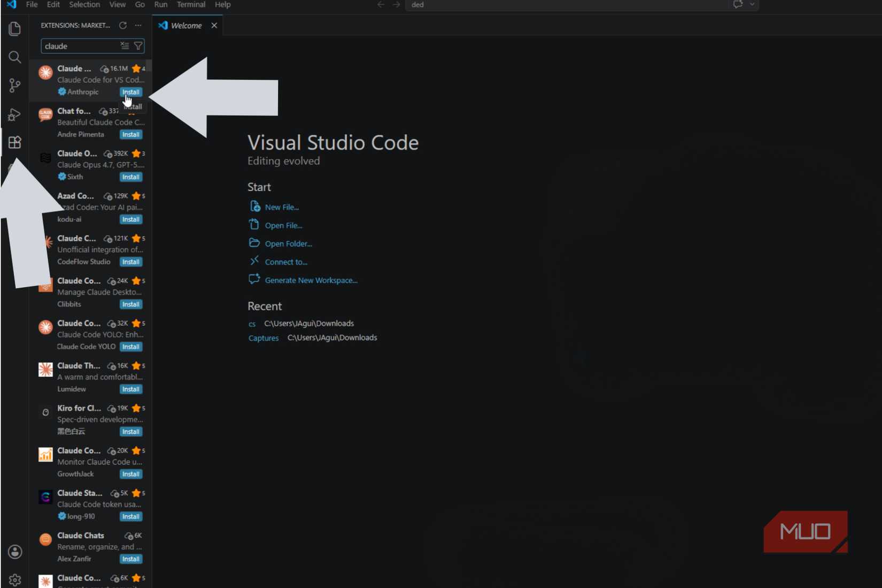The height and width of the screenshot is (588, 882).
Task: Install the Anthropic Claude Code extension
Action: click(131, 92)
